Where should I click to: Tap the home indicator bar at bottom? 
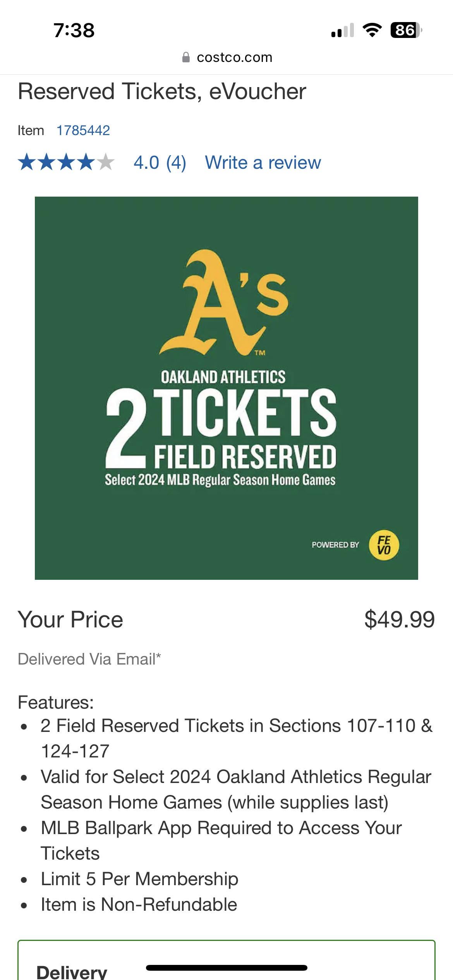tap(226, 968)
